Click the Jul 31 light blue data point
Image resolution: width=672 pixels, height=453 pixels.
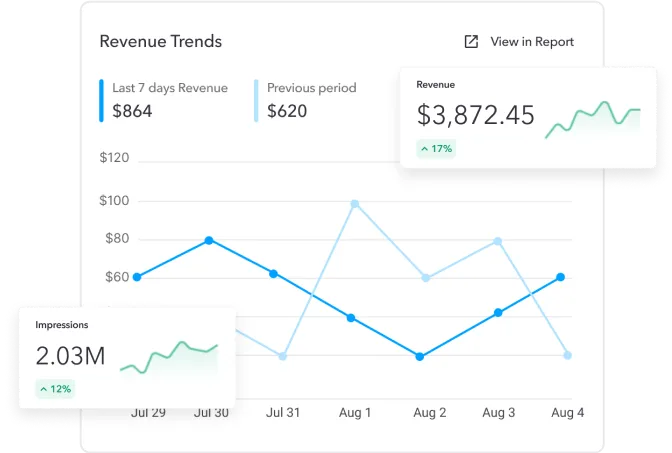(283, 356)
